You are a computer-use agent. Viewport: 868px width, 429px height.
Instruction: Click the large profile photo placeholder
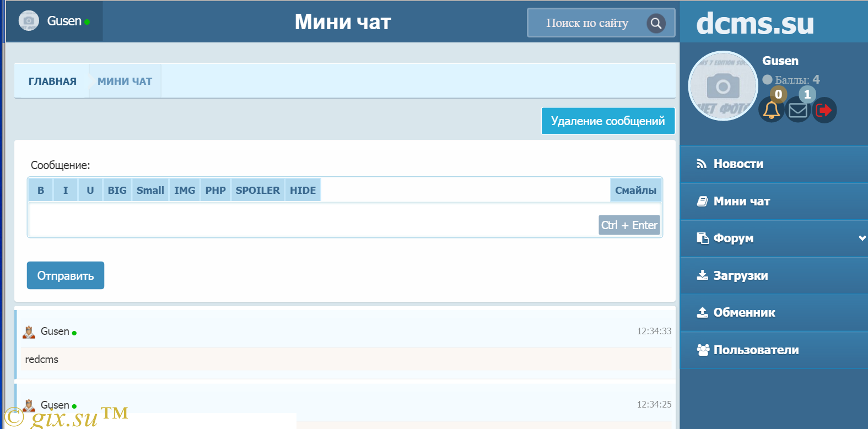[723, 86]
